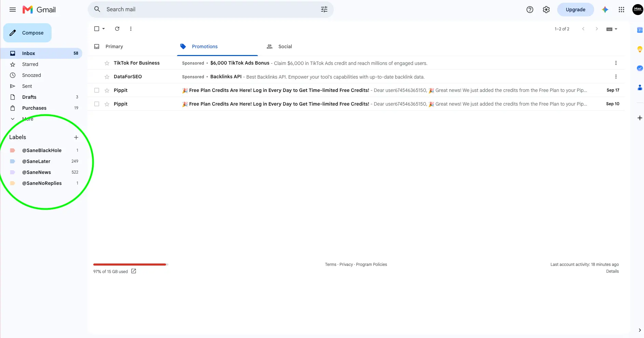Click the Gmail logo
Image resolution: width=644 pixels, height=338 pixels.
point(39,10)
